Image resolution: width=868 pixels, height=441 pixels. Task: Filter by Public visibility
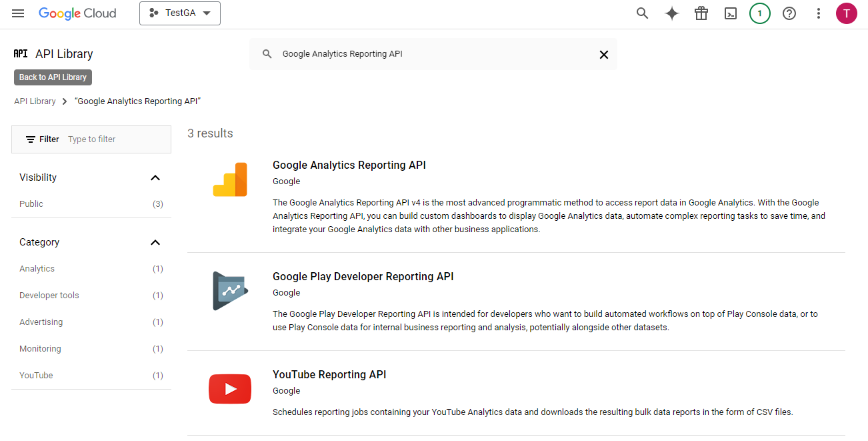(31, 204)
